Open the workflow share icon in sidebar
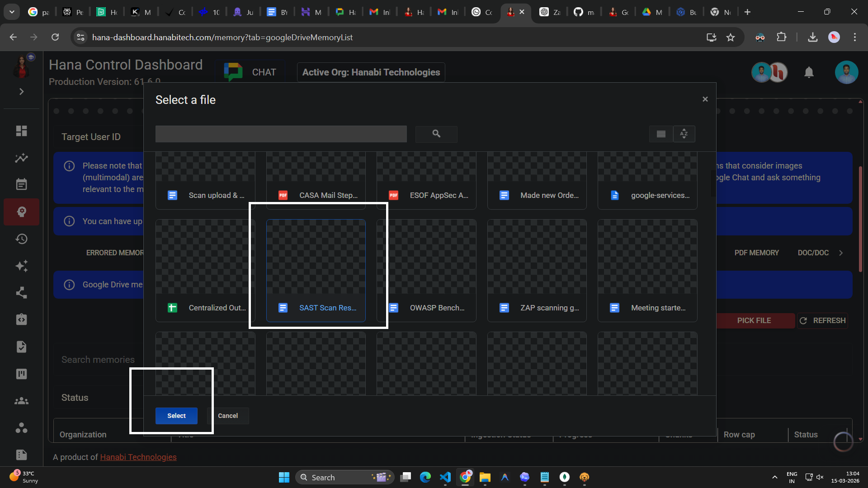Screen dimensions: 868x488 click(x=21, y=293)
